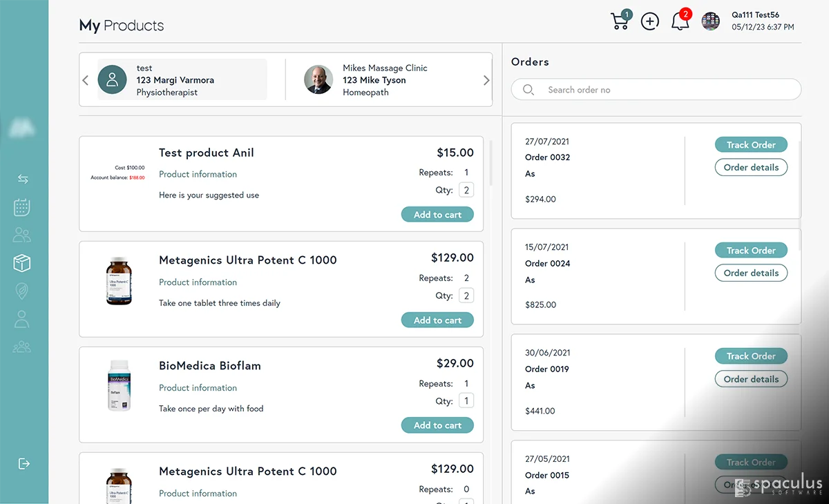
Task: Click the products list scrollbar
Action: click(491, 164)
